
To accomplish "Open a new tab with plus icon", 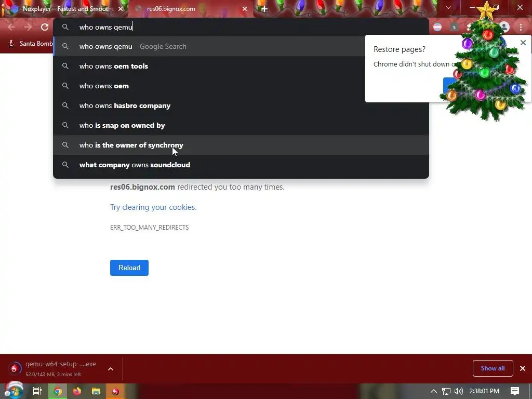I will pos(264,9).
